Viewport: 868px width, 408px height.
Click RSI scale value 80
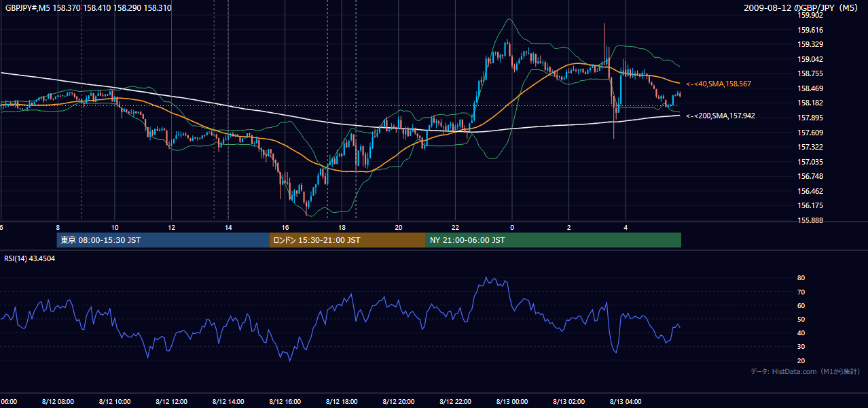(801, 278)
